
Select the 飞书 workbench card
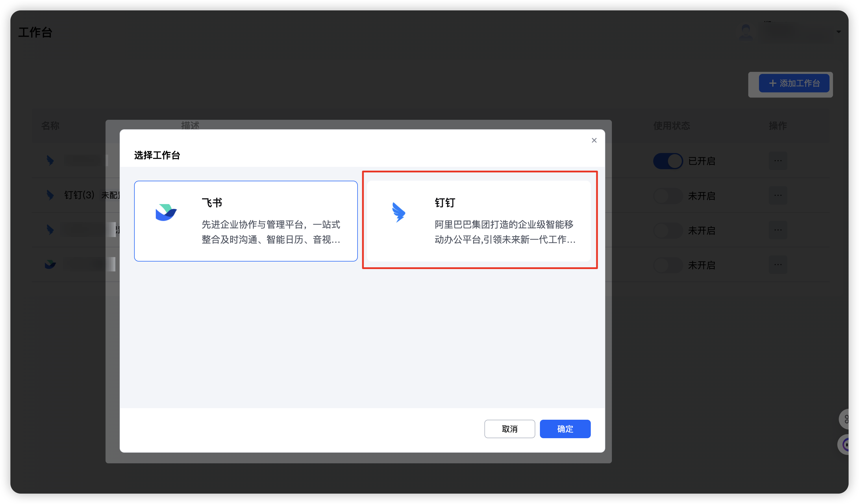pos(245,221)
